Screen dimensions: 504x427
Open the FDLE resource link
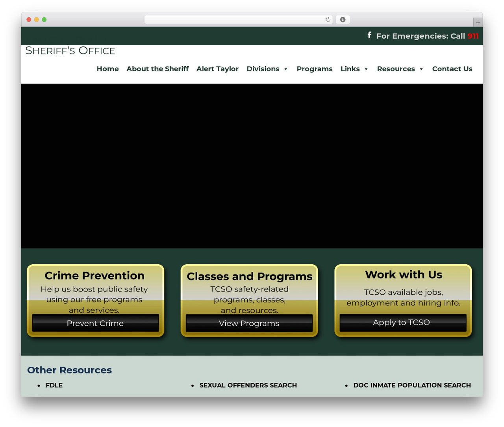[x=54, y=385]
